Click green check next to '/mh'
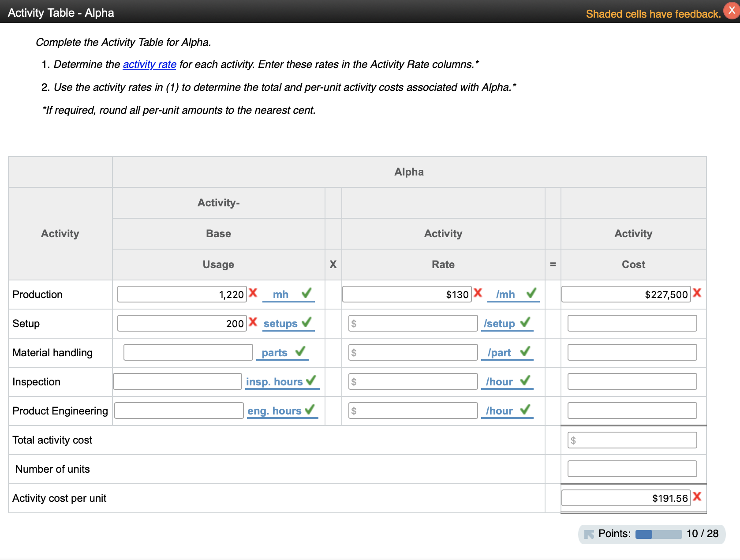Viewport: 740px width, 560px height. [x=531, y=293]
